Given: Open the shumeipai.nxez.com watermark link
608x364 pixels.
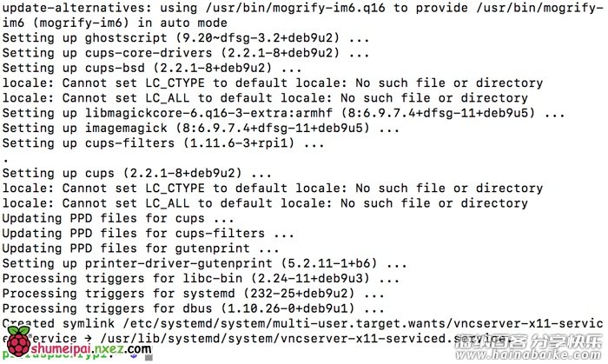Looking at the screenshot, I should pos(91,349).
